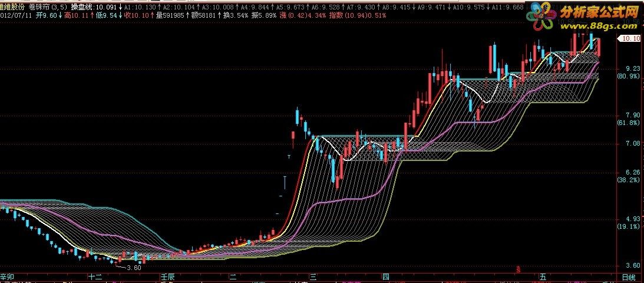Click the A5:9.673 line value
The image size is (644, 283).
coord(290,8)
